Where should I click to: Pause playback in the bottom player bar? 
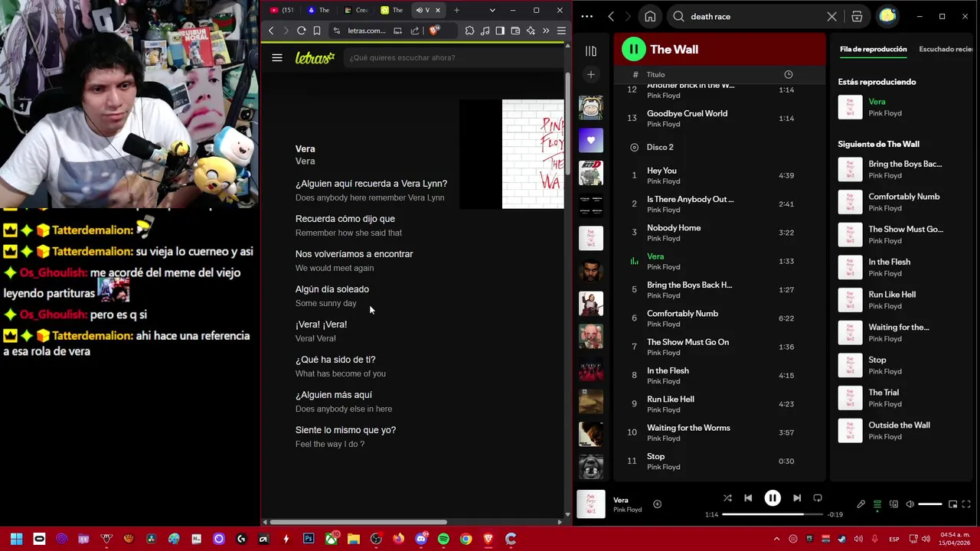point(773,498)
